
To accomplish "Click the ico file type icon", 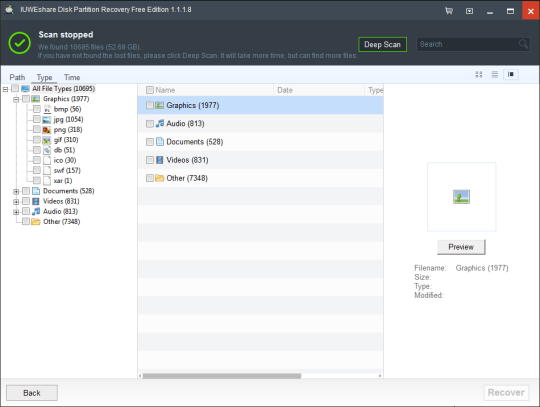I will [47, 160].
